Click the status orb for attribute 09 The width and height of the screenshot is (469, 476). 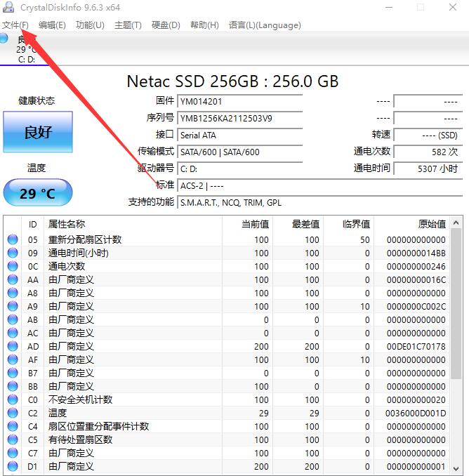click(x=13, y=253)
